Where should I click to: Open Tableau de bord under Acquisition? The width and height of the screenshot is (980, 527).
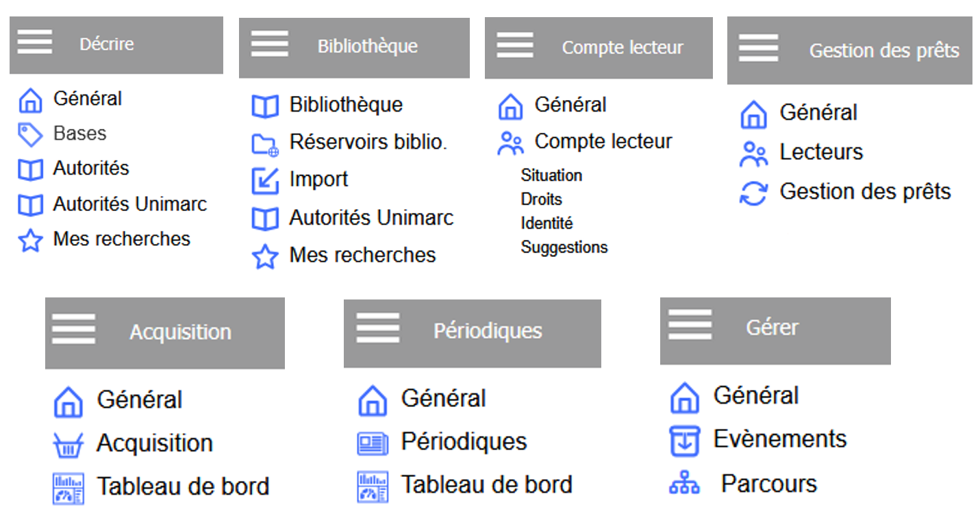coord(183,487)
